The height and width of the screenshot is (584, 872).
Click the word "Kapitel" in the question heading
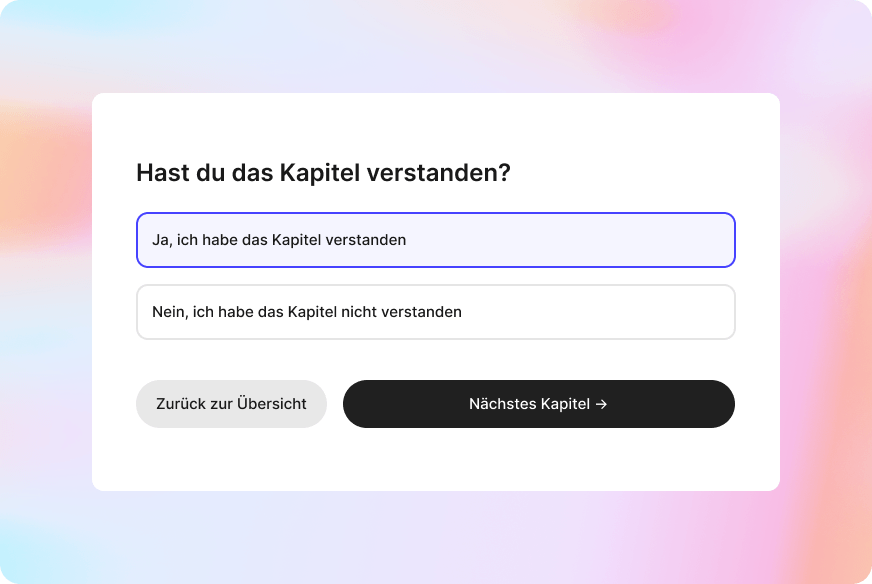coord(320,172)
